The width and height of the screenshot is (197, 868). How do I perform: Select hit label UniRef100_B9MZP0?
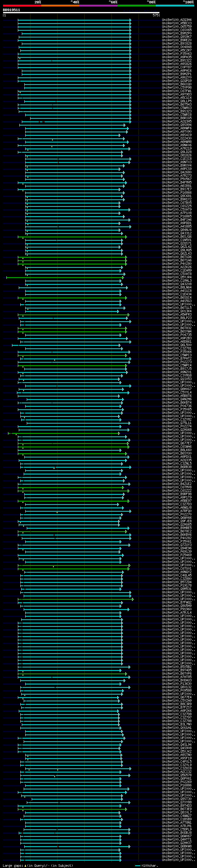pyautogui.click(x=177, y=33)
